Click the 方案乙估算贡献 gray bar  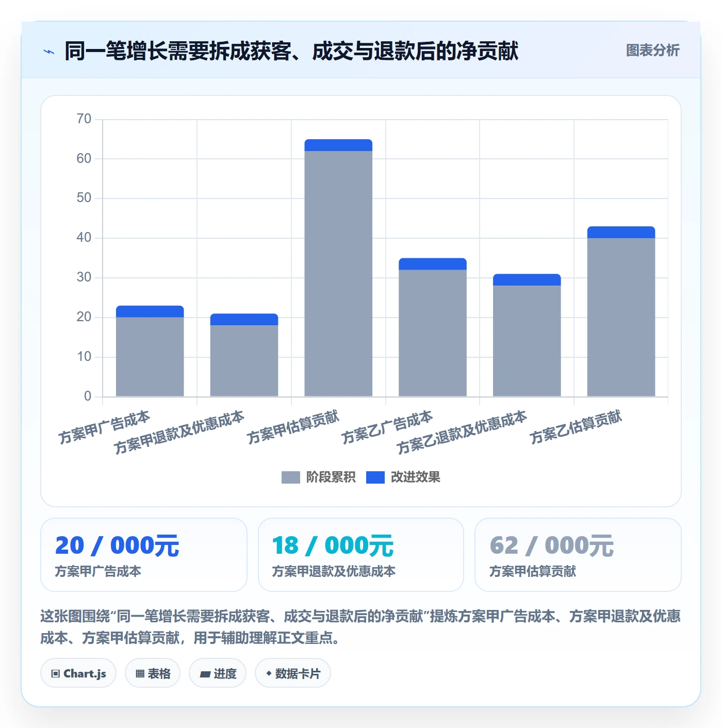[x=621, y=317]
